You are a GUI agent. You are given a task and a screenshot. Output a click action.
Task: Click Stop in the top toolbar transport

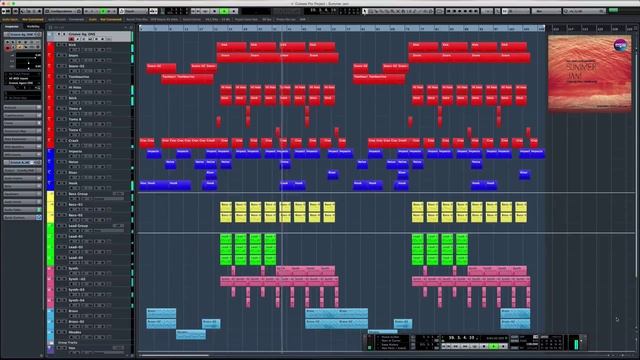pyautogui.click(x=214, y=11)
